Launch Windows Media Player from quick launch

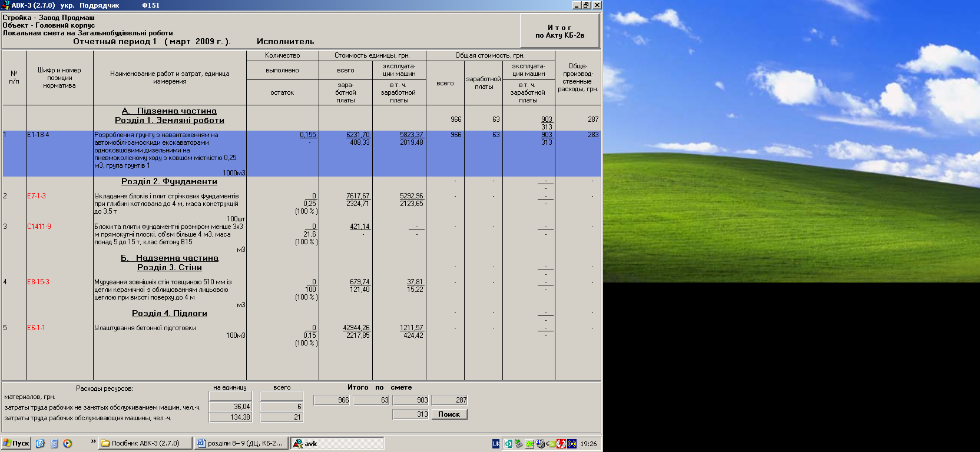click(68, 444)
